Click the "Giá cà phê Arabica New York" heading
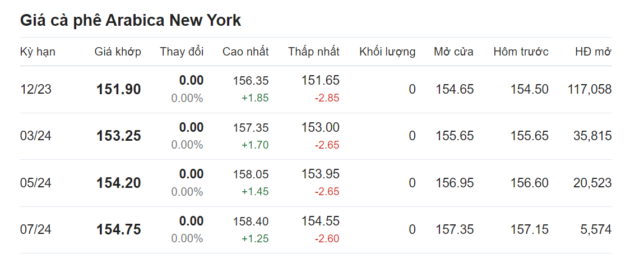 (x=131, y=21)
